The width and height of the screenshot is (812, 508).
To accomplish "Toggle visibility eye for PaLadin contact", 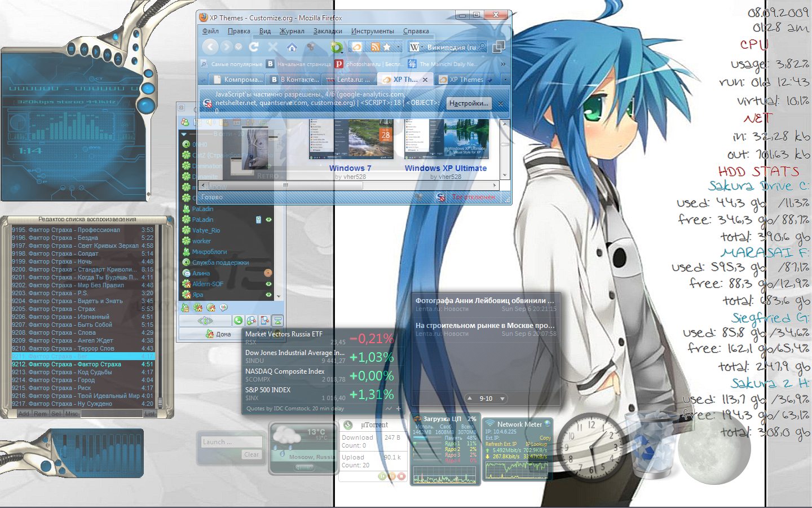I will (268, 220).
